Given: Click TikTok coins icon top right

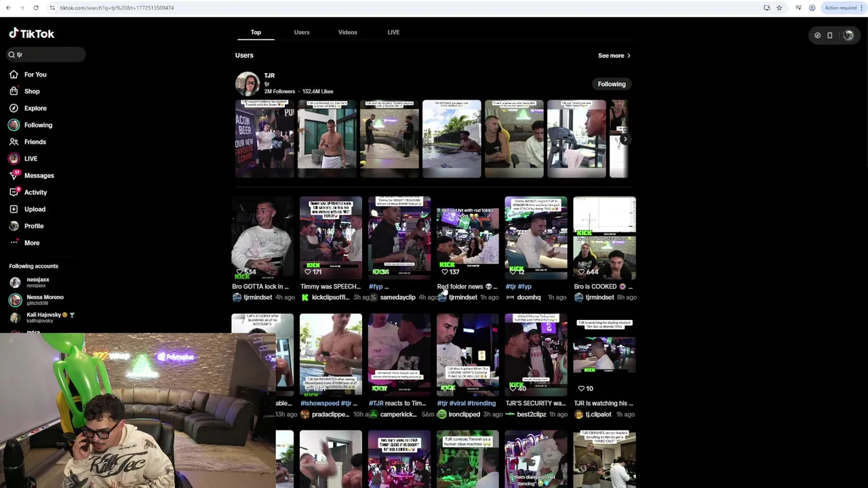Looking at the screenshot, I should 817,35.
